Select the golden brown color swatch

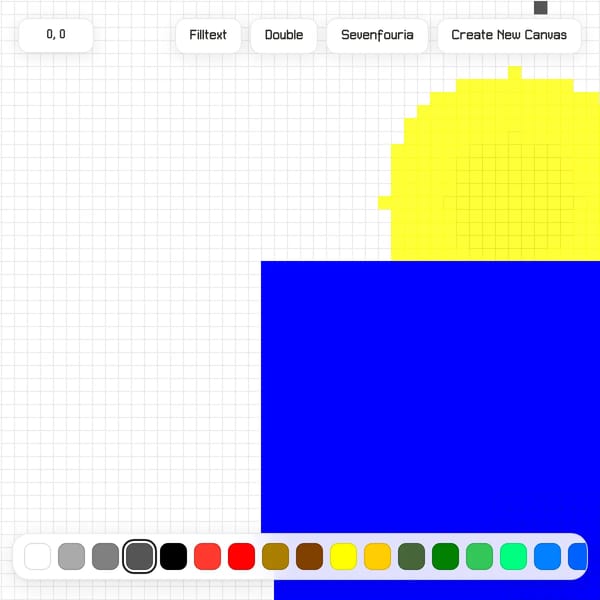click(x=276, y=556)
